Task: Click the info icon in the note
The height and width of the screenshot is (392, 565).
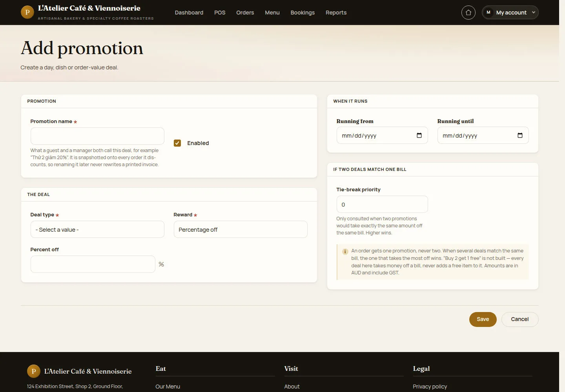Action: click(345, 252)
